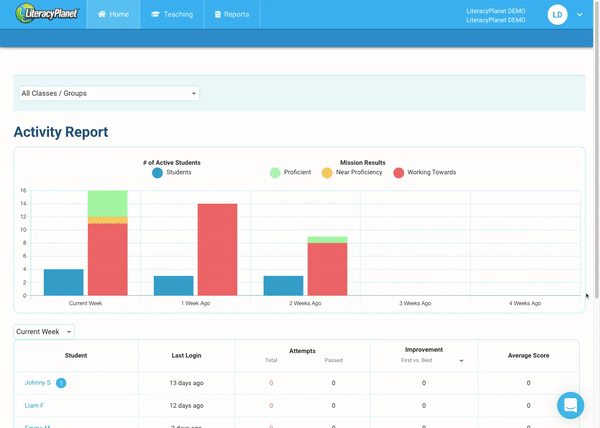Toggle the Students legend circle
Image resolution: width=600 pixels, height=428 pixels.
click(x=158, y=173)
